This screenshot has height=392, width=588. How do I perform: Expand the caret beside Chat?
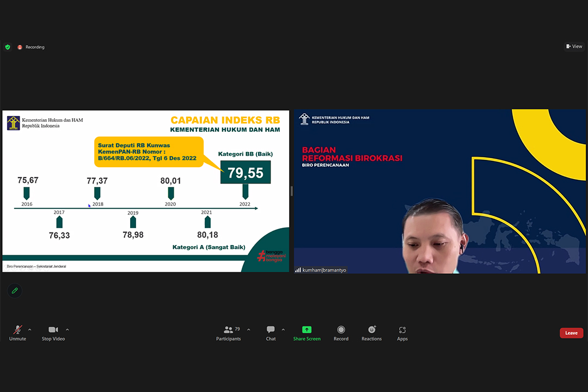283,330
